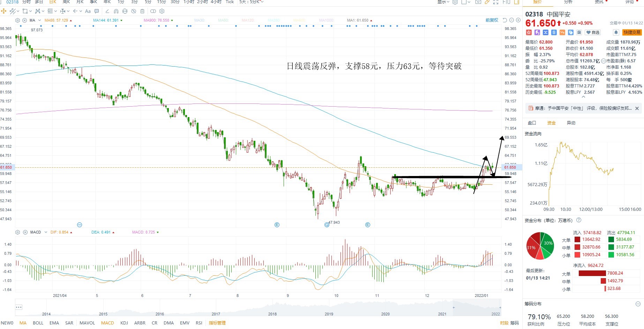Zoom in the chart with plus icon

pyautogui.click(x=518, y=20)
